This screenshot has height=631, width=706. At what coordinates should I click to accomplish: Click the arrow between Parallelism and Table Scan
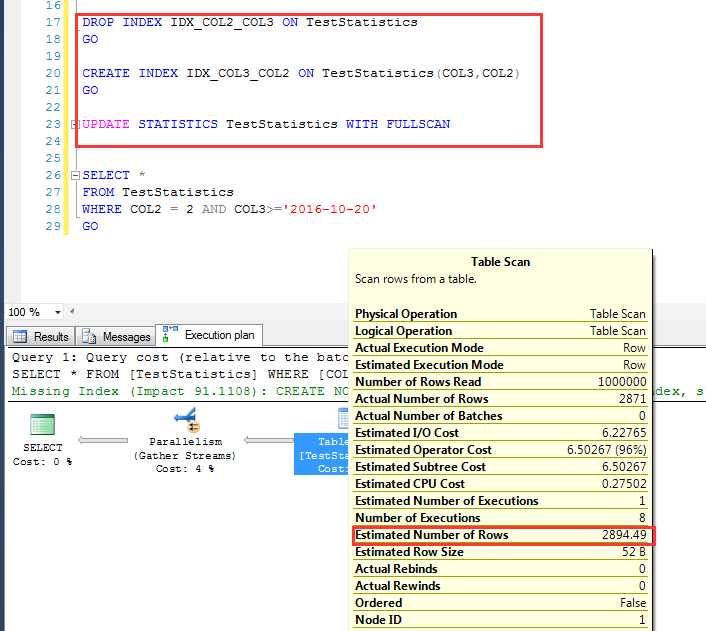coord(269,440)
